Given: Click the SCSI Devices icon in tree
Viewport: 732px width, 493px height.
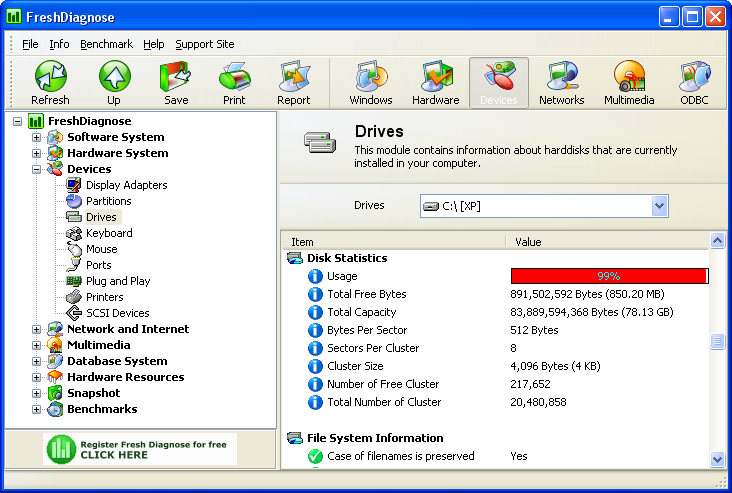Looking at the screenshot, I should point(74,313).
